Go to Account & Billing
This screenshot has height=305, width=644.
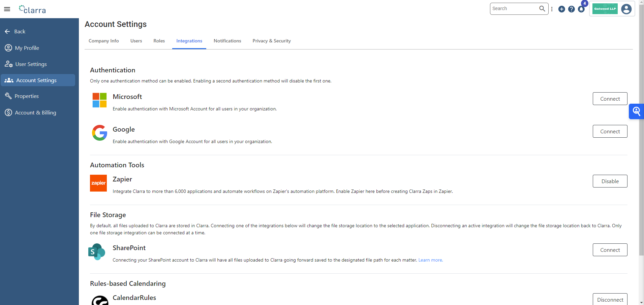(35, 113)
